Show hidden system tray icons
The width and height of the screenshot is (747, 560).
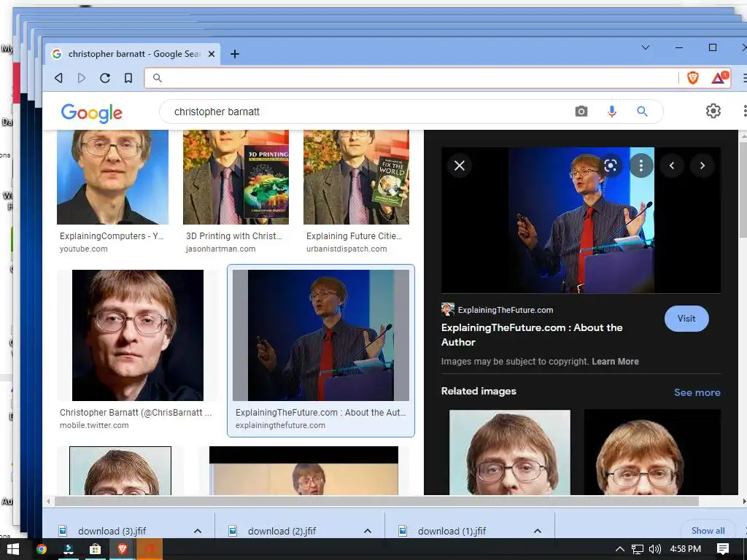pos(620,549)
